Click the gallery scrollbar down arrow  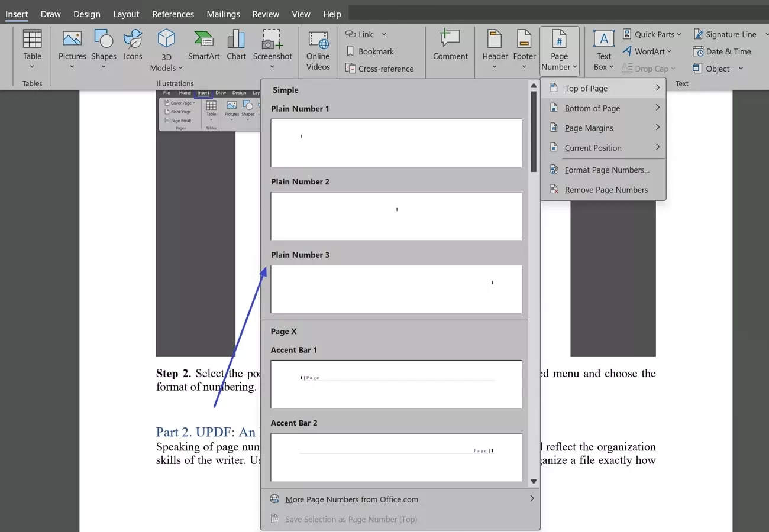click(534, 481)
